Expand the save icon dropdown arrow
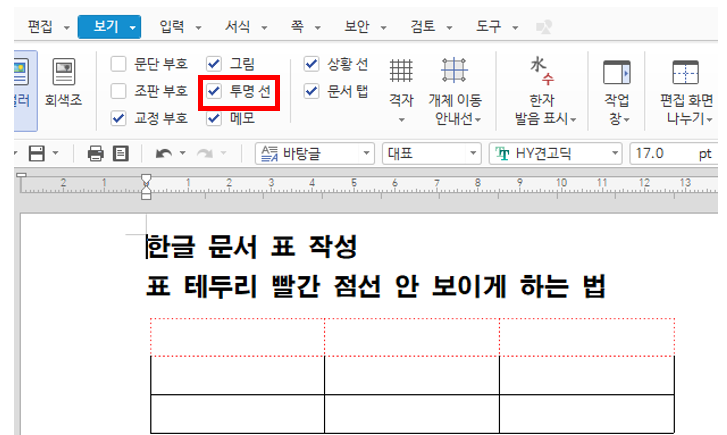Viewport: 727px width, 435px height. click(x=56, y=153)
